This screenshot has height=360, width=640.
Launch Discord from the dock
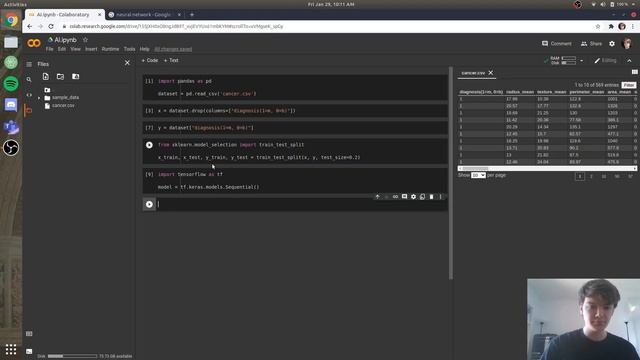click(x=11, y=105)
